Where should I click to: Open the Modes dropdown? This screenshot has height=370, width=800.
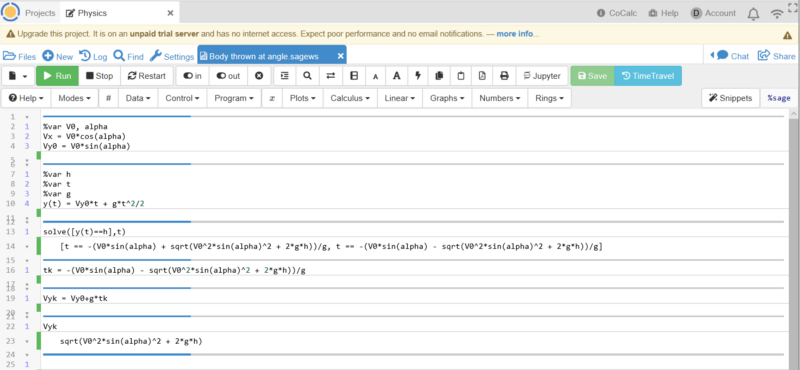[x=74, y=98]
